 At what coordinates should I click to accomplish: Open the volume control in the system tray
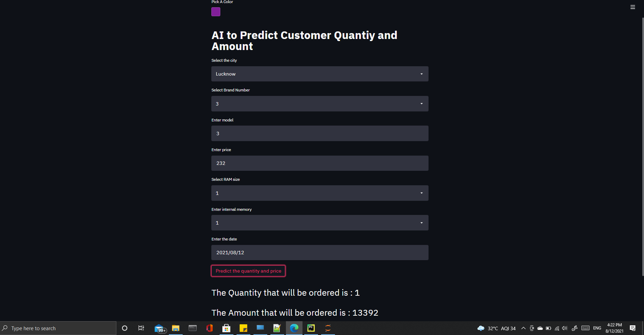(x=564, y=328)
